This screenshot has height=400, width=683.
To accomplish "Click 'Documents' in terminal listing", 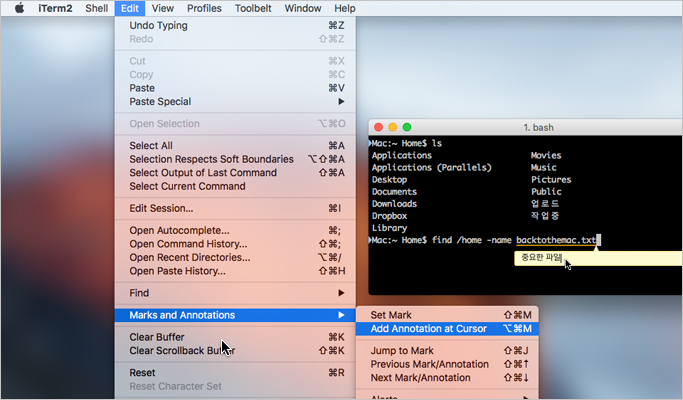I will tap(394, 192).
